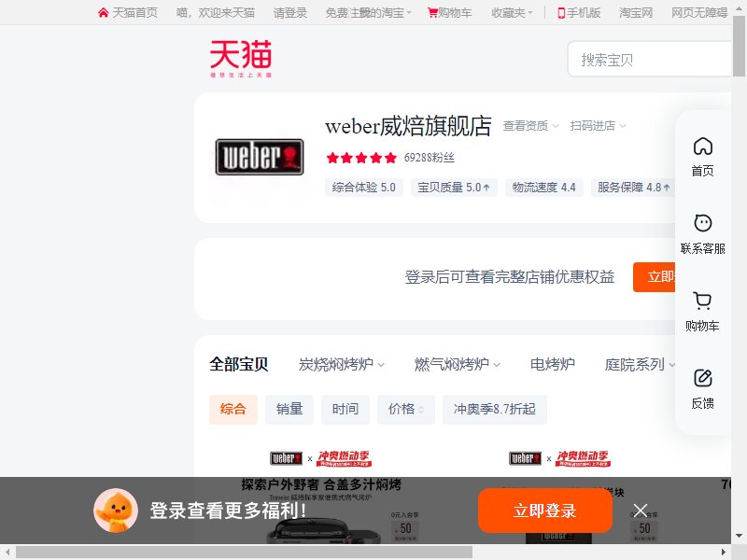Click the 69288粉丝 follower count
The image size is (747, 560).
[x=430, y=158]
